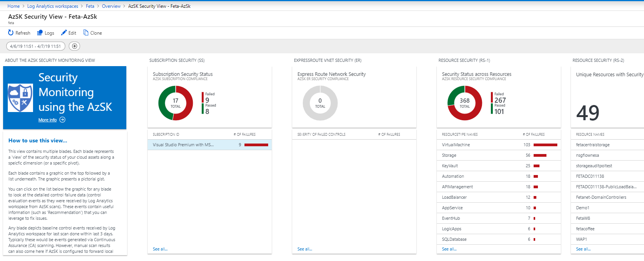This screenshot has width=644, height=261.
Task: Click the Subscription Security donut chart
Action: click(x=176, y=103)
